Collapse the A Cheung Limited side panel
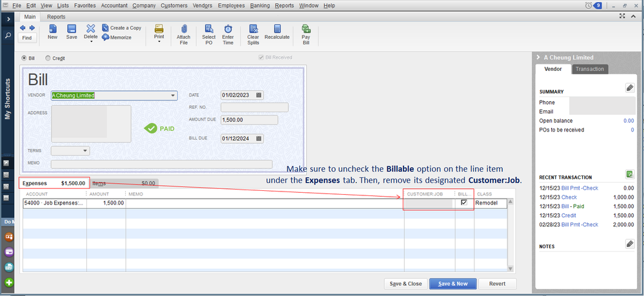644x296 pixels. 538,57
